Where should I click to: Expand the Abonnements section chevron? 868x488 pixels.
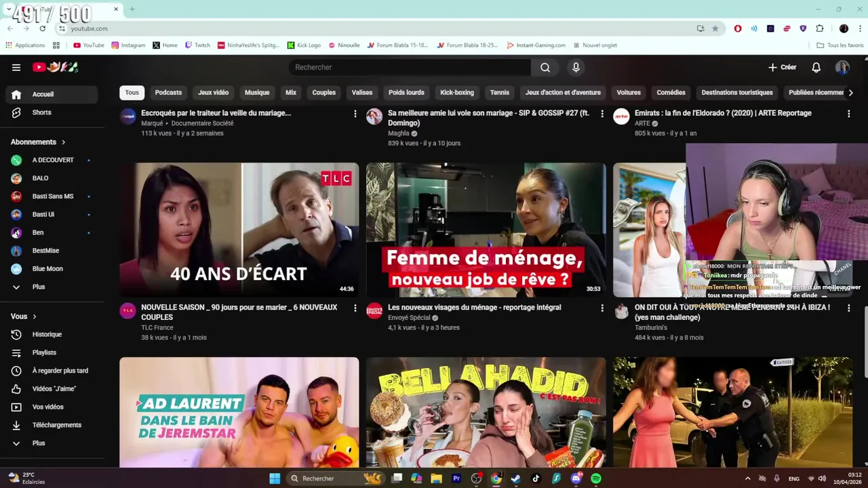click(x=64, y=142)
